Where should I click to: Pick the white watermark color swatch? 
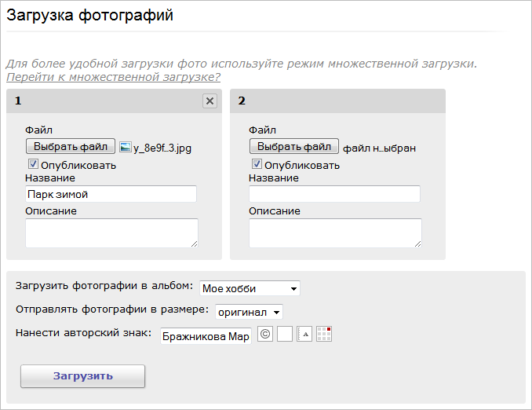(x=285, y=335)
